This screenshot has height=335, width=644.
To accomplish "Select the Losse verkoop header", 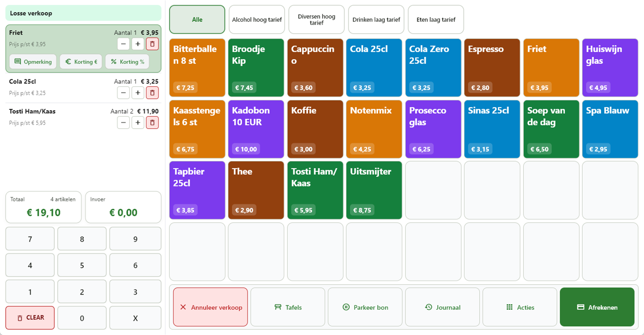I will [x=83, y=13].
